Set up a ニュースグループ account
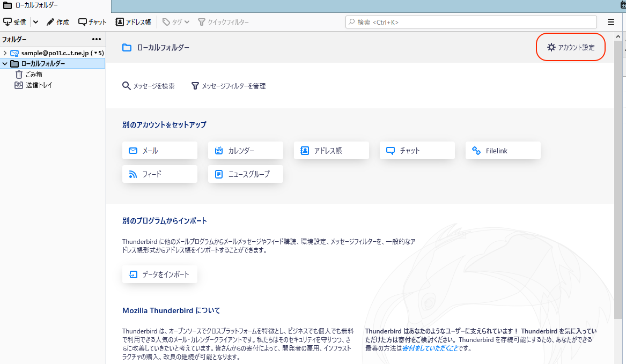Viewport: 626px width, 364px height. (x=246, y=174)
